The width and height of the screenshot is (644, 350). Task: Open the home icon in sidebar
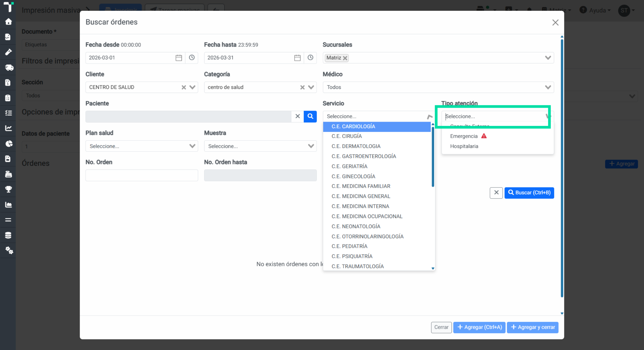[8, 22]
